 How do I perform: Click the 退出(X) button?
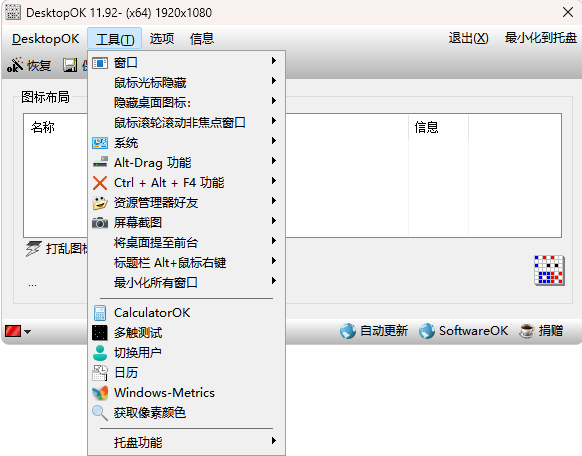468,38
